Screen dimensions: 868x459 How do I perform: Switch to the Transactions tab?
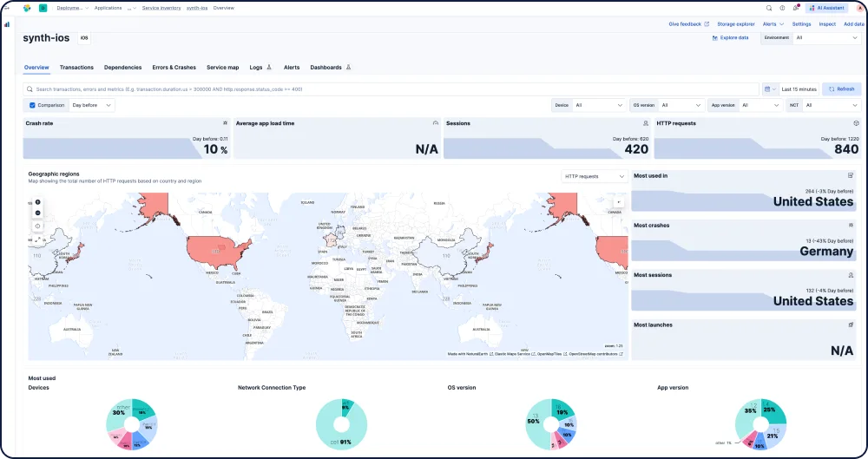click(76, 68)
